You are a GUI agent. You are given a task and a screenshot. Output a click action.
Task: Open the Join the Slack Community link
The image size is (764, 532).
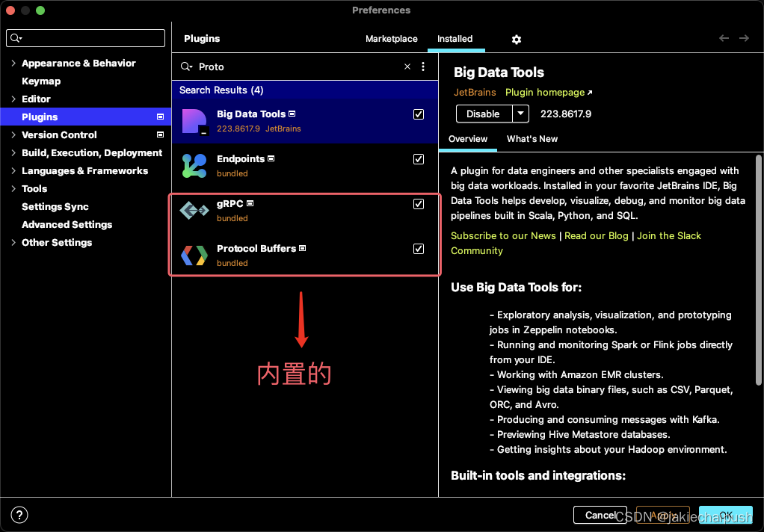tap(669, 236)
